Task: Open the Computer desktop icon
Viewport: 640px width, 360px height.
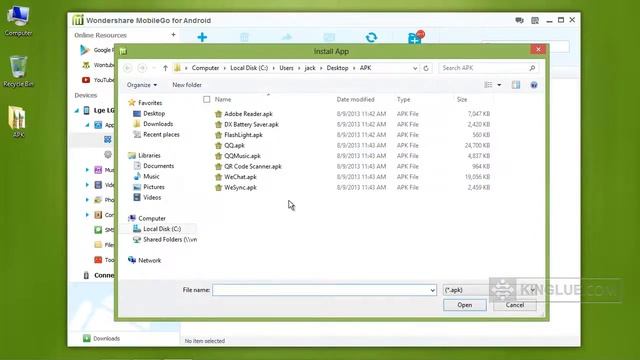Action: (x=18, y=20)
